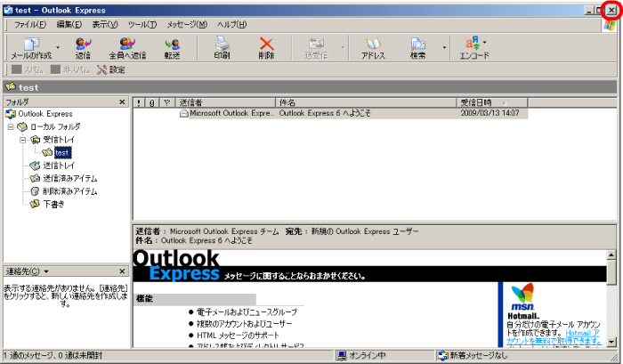Image resolution: width=623 pixels, height=364 pixels.
Task: Open the ヘルプ(H) menu
Action: (232, 25)
